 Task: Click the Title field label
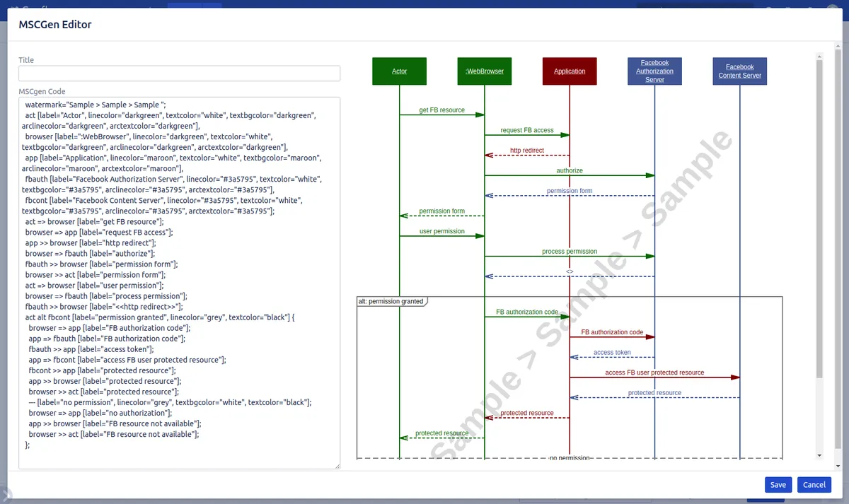pyautogui.click(x=26, y=60)
